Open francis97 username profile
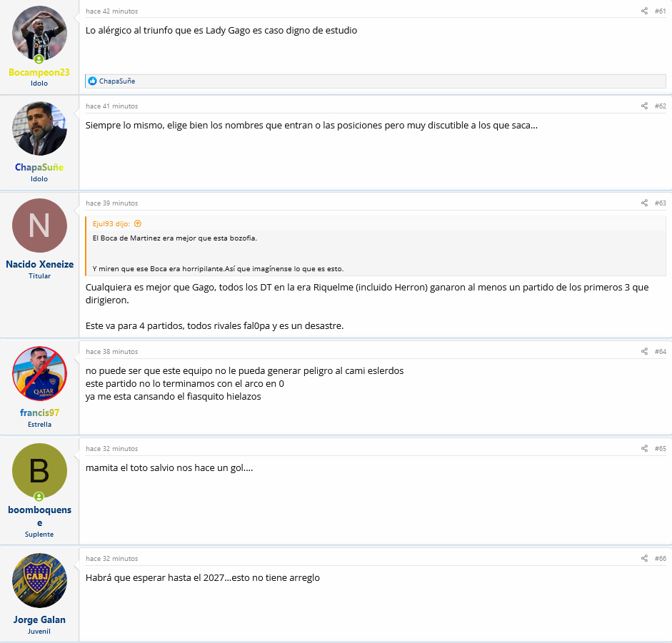672x643 pixels. tap(39, 412)
